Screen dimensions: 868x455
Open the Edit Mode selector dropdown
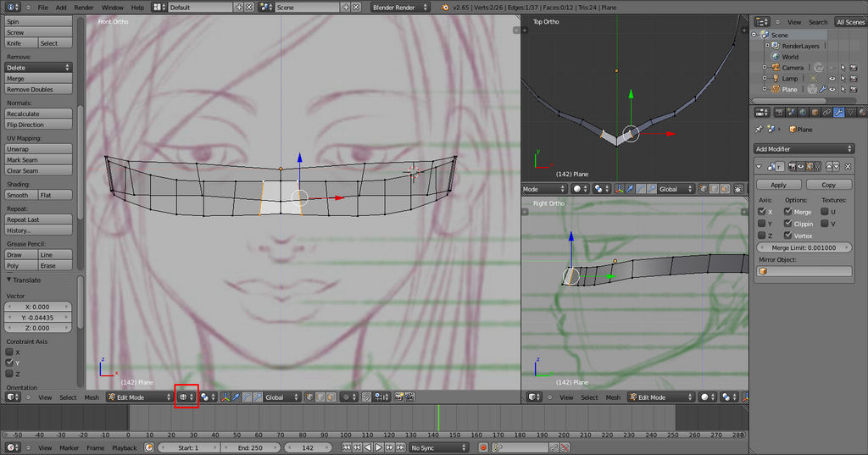[x=139, y=397]
